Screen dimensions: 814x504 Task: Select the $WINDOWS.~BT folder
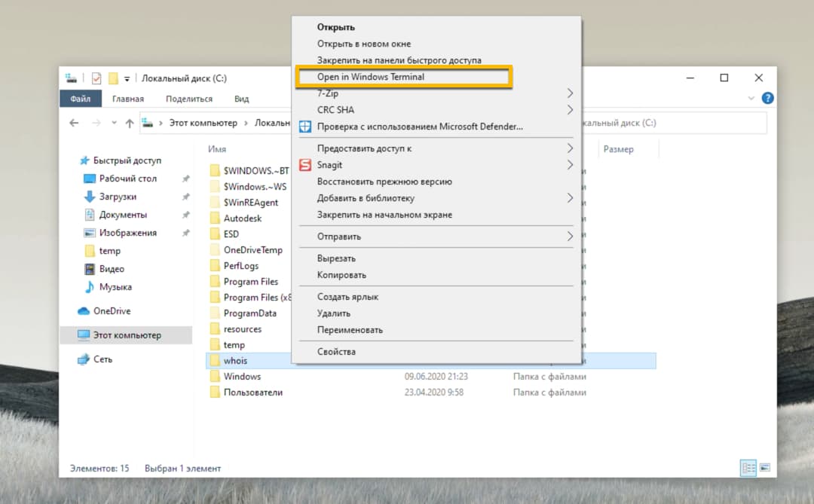point(250,171)
